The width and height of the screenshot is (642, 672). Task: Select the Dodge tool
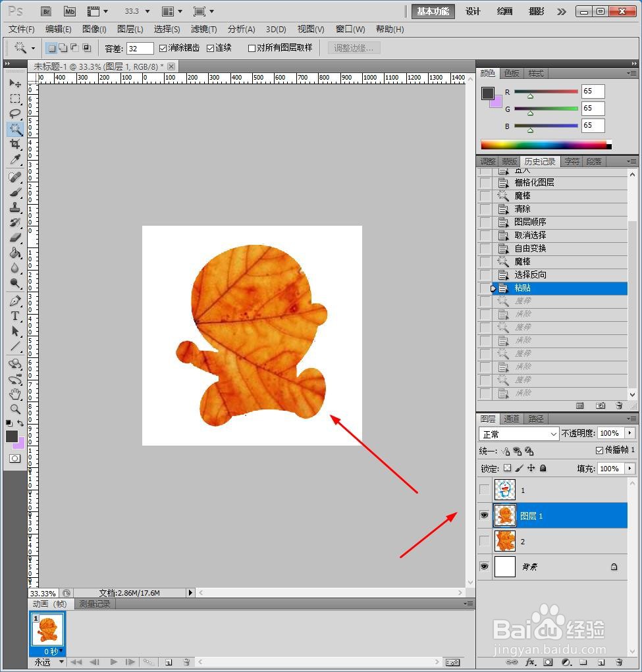point(15,283)
